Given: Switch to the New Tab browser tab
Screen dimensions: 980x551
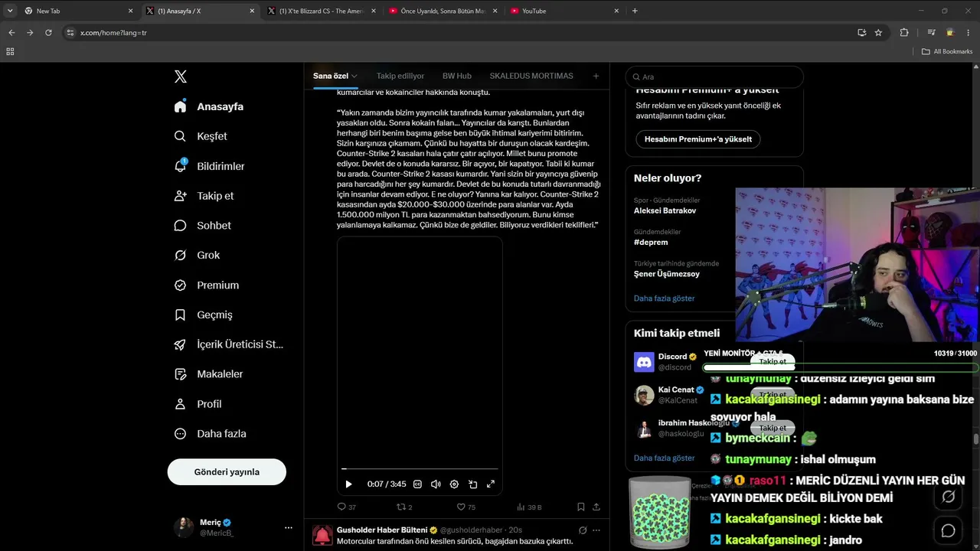Looking at the screenshot, I should tap(79, 11).
